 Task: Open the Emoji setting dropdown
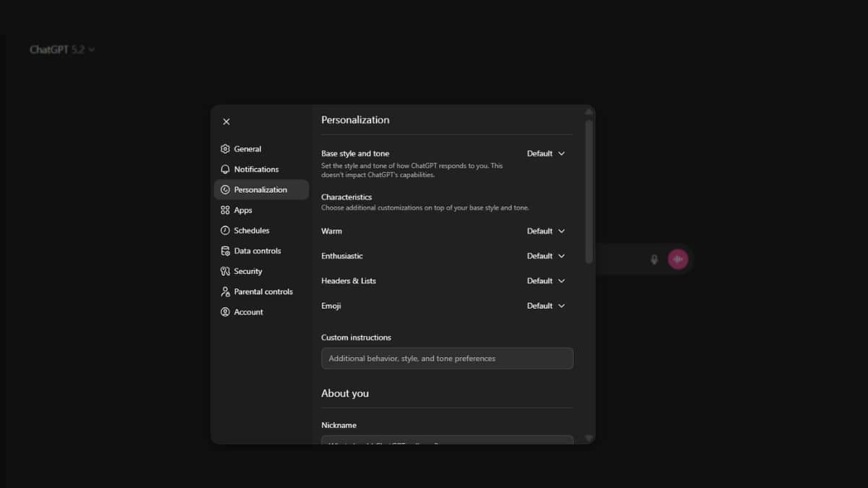(546, 306)
